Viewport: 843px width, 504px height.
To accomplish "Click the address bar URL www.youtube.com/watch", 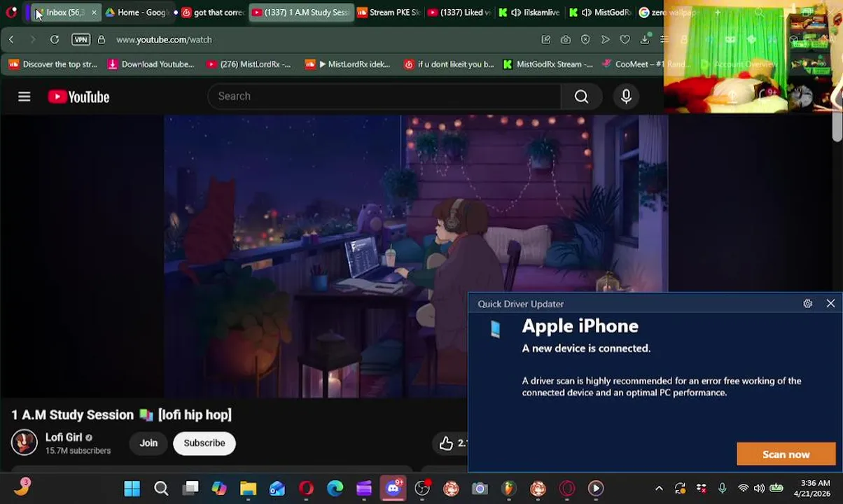I will pos(164,40).
